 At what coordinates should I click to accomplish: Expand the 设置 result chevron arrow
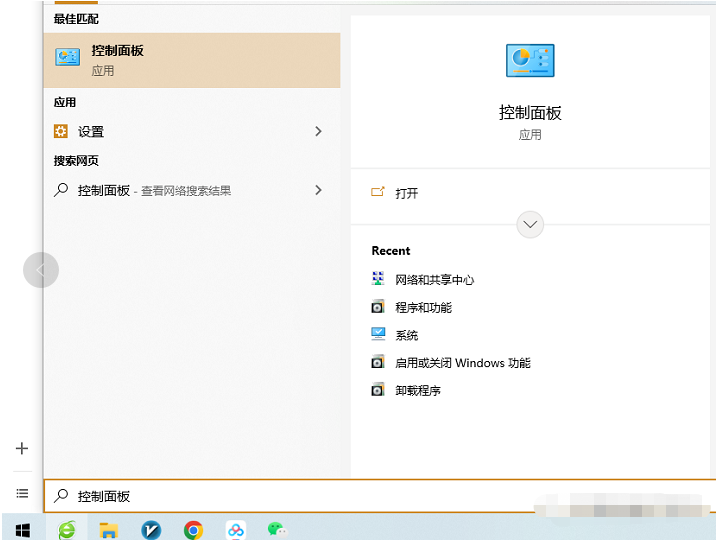pyautogui.click(x=318, y=131)
